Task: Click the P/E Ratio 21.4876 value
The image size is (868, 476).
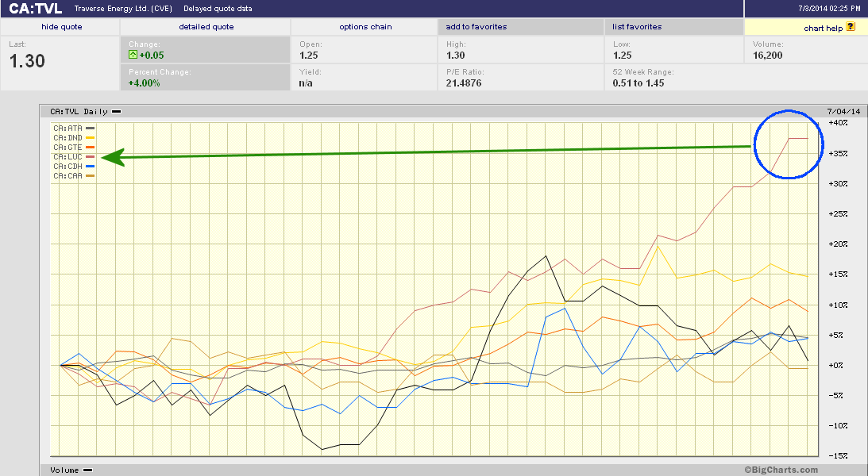Action: click(x=464, y=83)
